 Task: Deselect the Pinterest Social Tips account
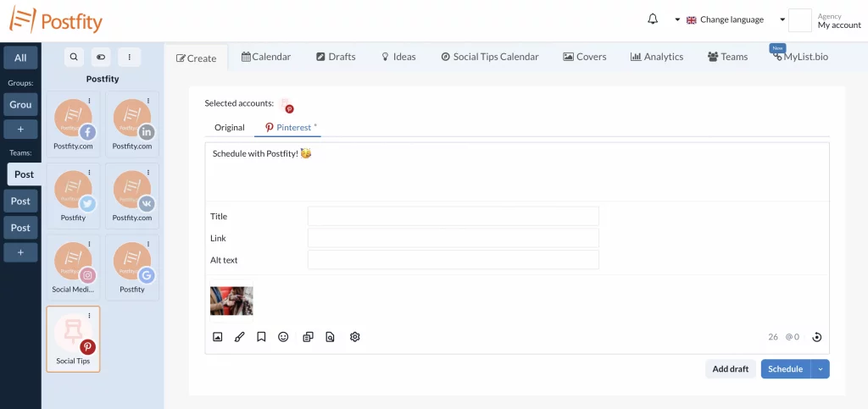73,339
